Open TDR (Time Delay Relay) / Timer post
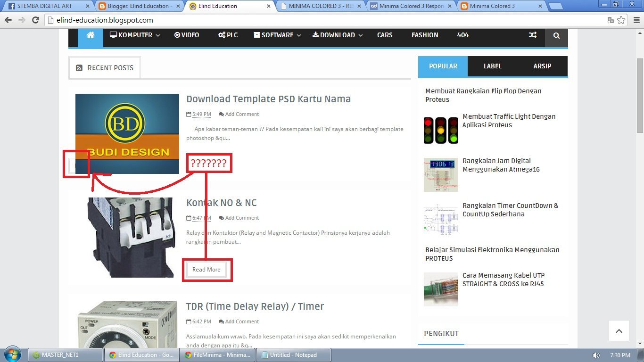Image resolution: width=644 pixels, height=362 pixels. 255,307
